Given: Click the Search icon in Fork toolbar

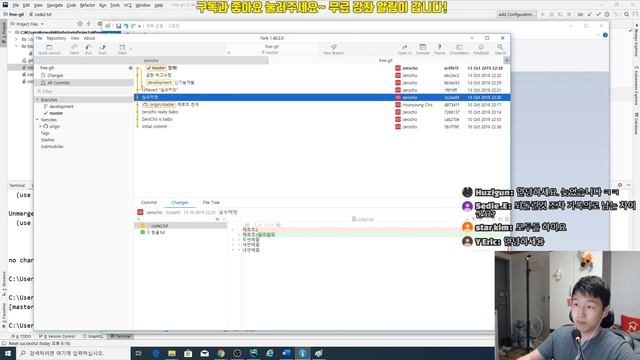Looking at the screenshot, I should 500,49.
